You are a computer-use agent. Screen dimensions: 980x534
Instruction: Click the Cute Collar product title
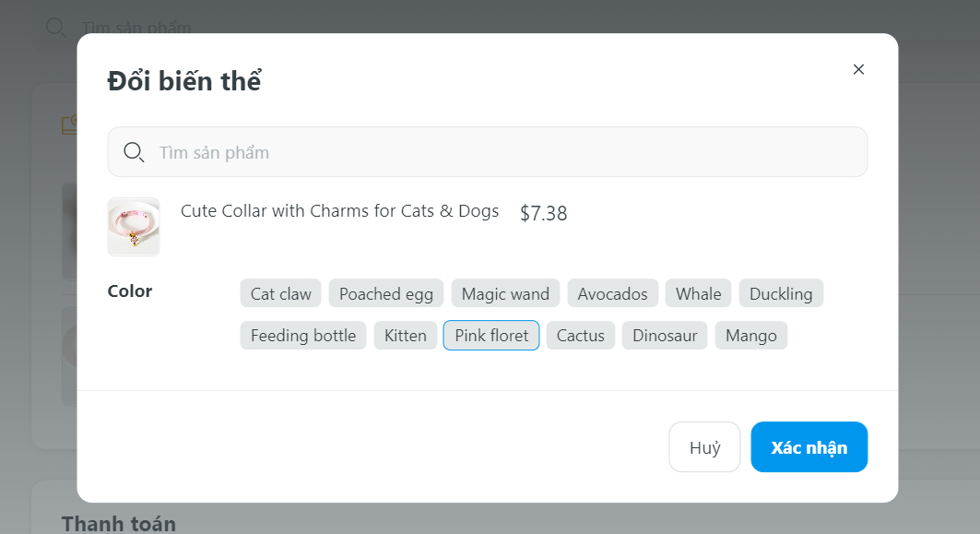tap(339, 211)
